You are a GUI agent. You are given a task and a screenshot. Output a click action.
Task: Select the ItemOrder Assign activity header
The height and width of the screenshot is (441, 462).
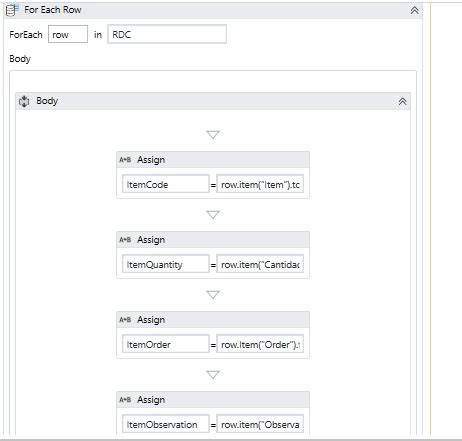pyautogui.click(x=213, y=320)
